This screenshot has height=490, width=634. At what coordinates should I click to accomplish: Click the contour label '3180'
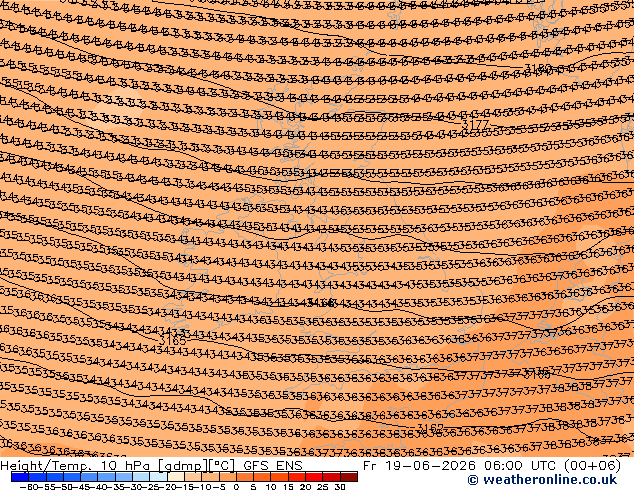tap(538, 68)
